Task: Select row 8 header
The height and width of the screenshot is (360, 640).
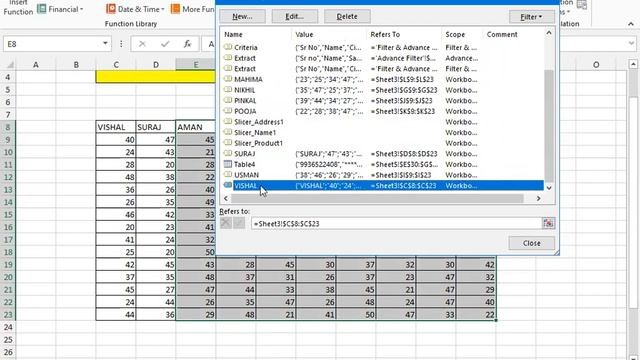Action: 8,127
